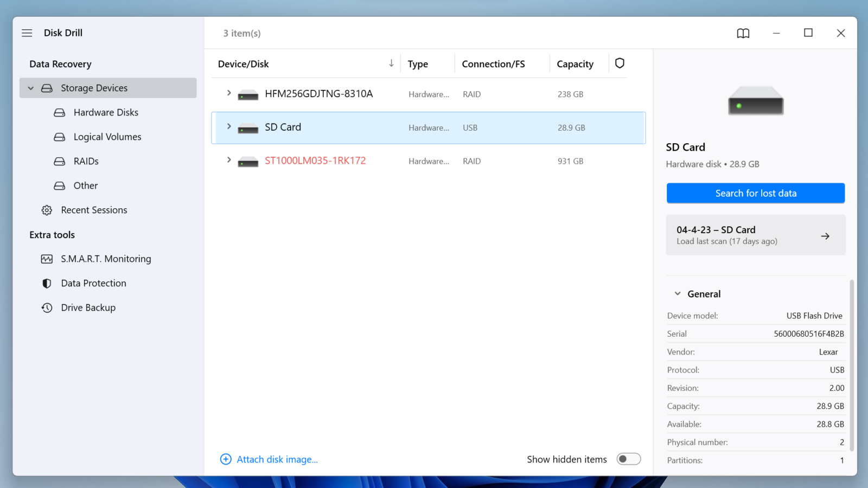The image size is (868, 488).
Task: Click the sort arrow on Device/Disk column
Action: (x=391, y=63)
